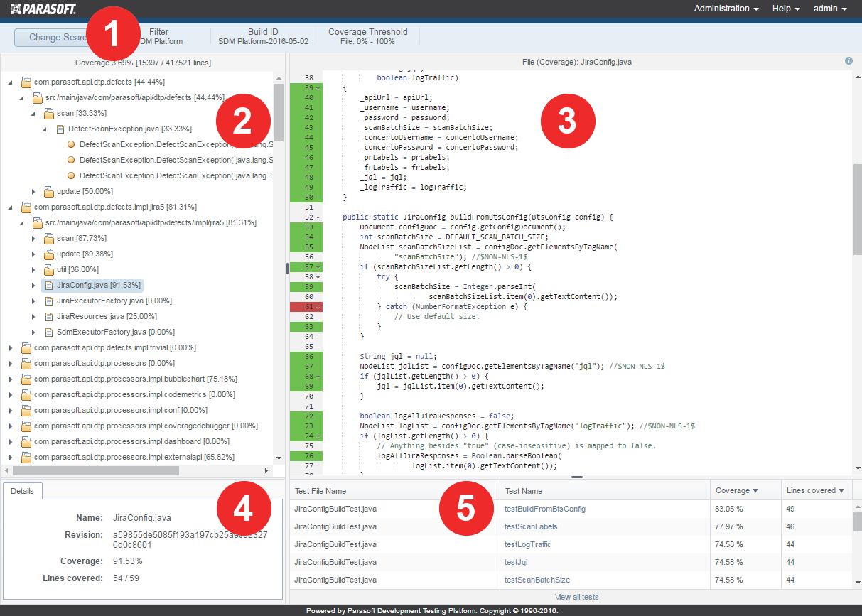The height and width of the screenshot is (616, 862).
Task: Expand com.parasoft.api.dtp.defects.impl.trivial package
Action: point(10,347)
